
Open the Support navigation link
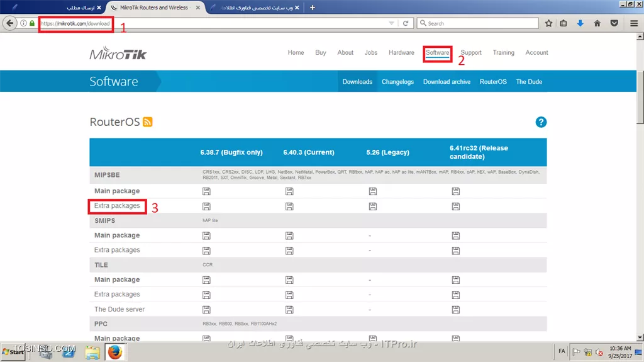click(470, 53)
